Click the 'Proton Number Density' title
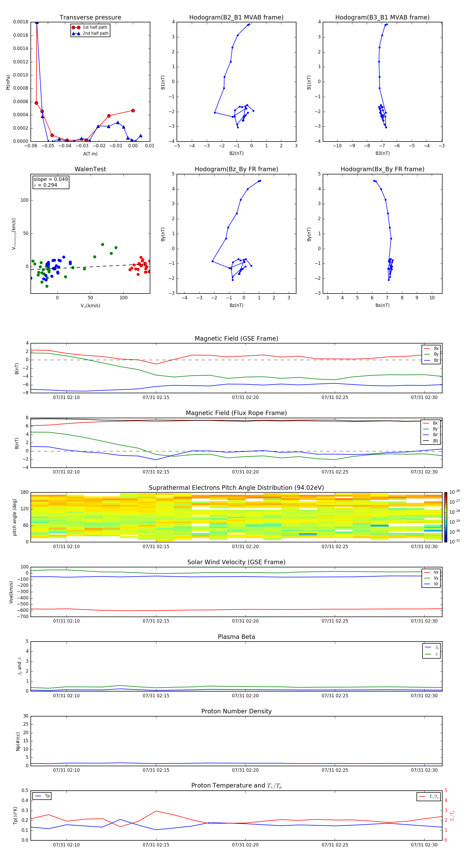The height and width of the screenshot is (868, 473). click(x=236, y=711)
